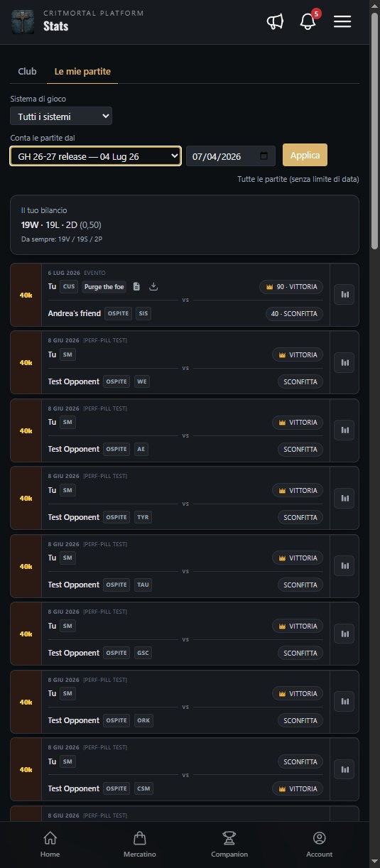380x868 pixels.
Task: Click the 07/04/2026 date input field
Action: point(231,156)
